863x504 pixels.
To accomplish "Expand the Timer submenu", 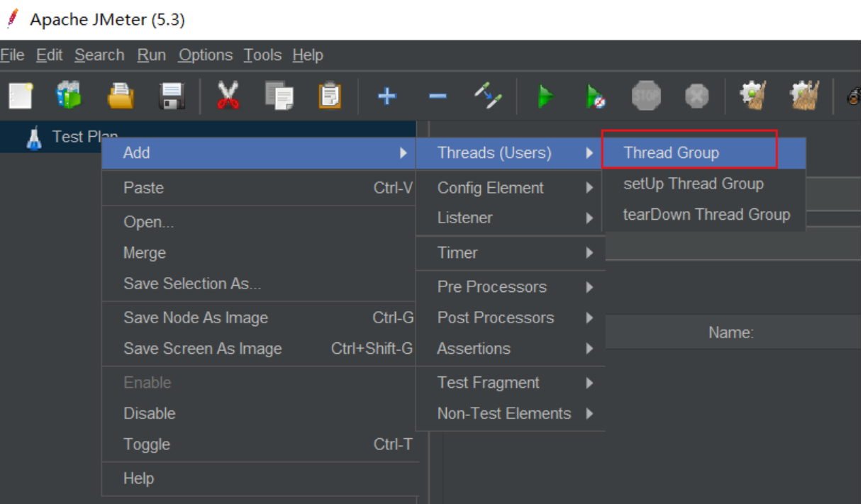I will pyautogui.click(x=510, y=252).
